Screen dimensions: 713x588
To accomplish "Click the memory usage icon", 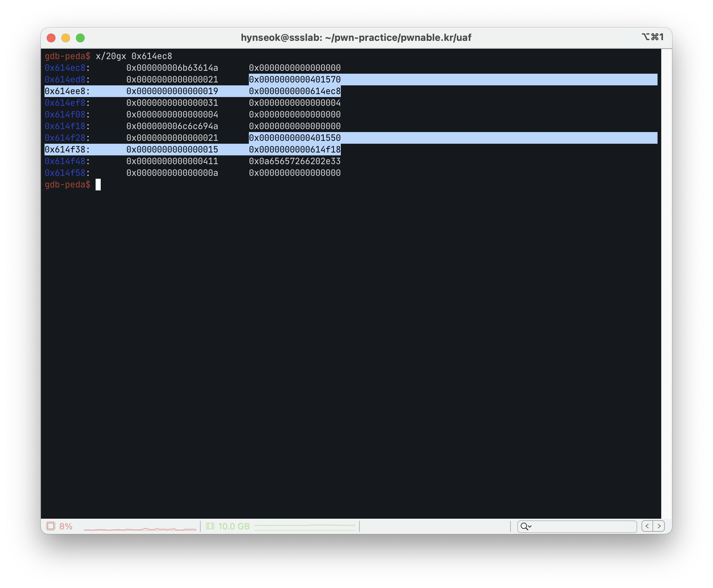I will 210,526.
